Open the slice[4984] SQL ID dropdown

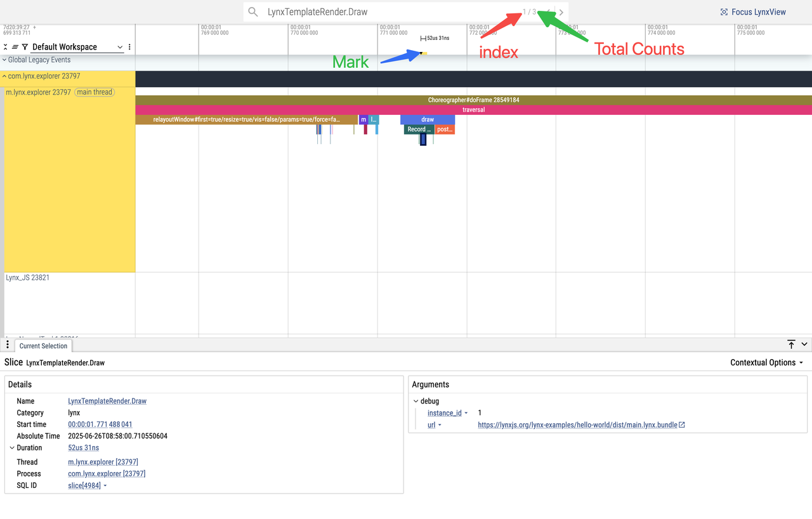pos(88,485)
